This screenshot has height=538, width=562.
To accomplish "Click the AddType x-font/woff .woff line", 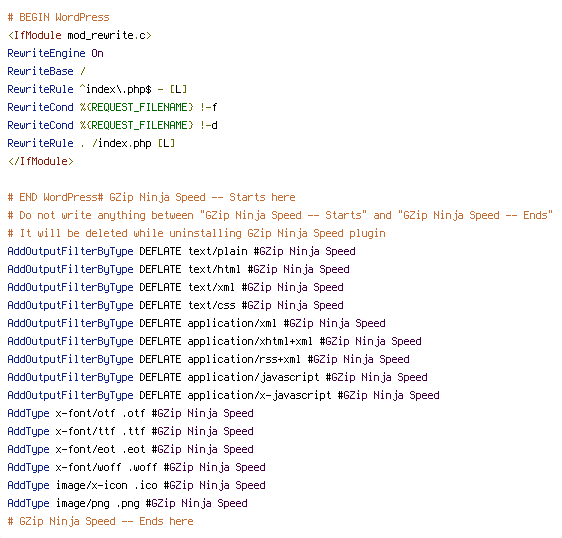I will (137, 467).
